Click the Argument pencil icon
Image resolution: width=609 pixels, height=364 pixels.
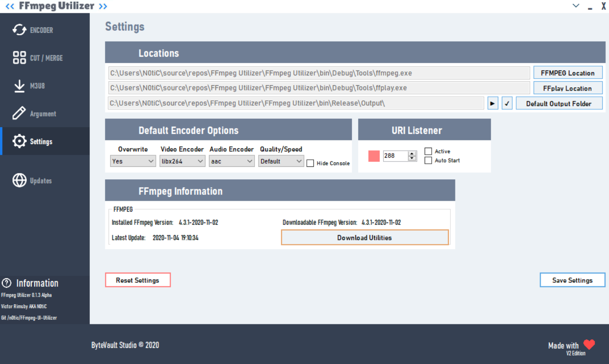(x=19, y=113)
